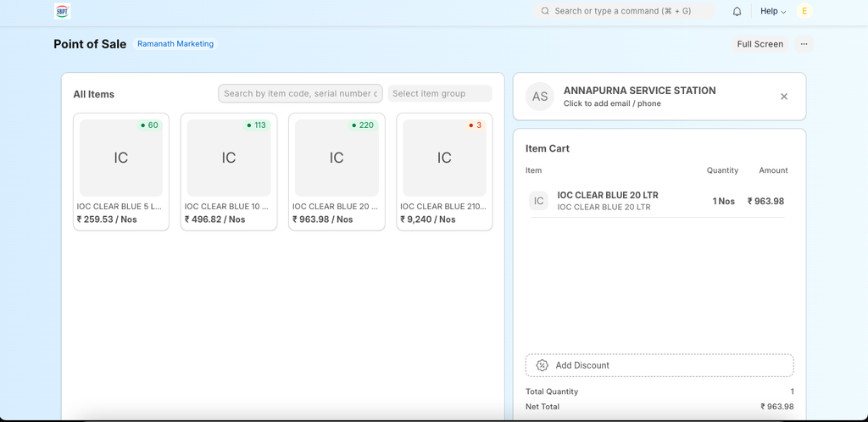Click the cart amount ₹ 963.98

pos(765,202)
